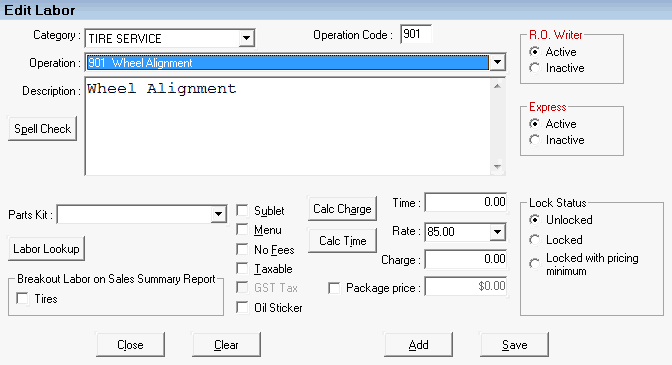Click the Charge input field

pyautogui.click(x=466, y=259)
